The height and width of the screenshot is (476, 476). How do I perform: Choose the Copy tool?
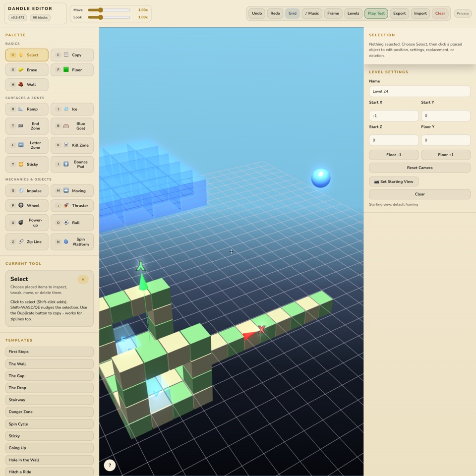coord(72,55)
